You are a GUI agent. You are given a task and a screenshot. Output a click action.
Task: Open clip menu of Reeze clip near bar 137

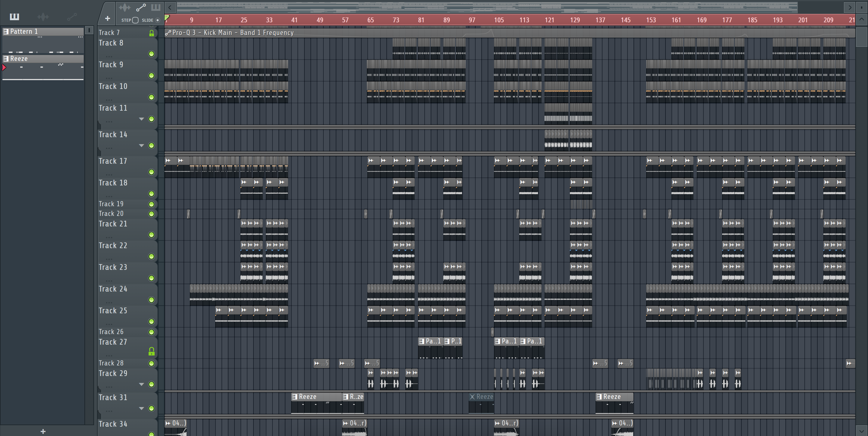[599, 397]
